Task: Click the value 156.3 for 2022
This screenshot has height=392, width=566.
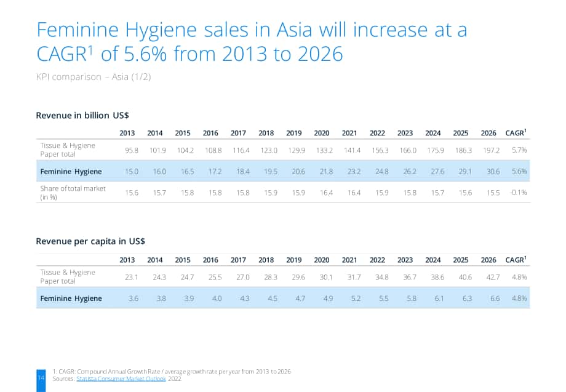Action: [380, 150]
